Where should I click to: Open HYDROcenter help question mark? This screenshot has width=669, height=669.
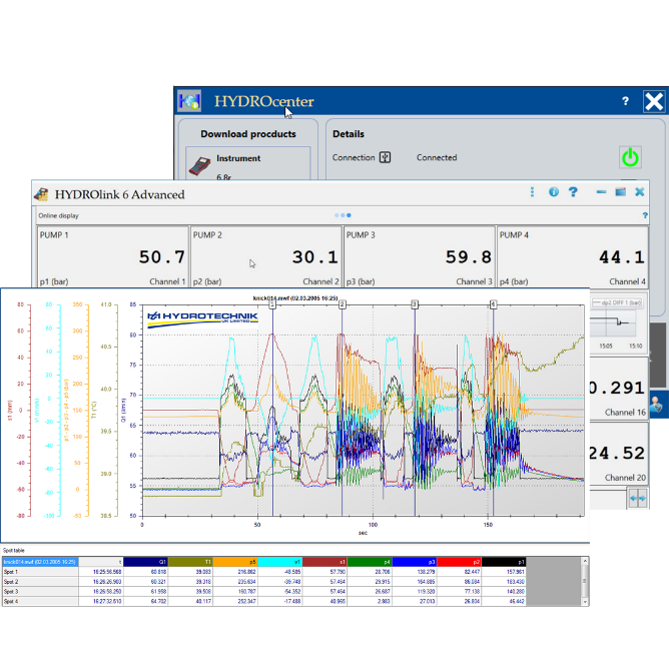tap(625, 101)
